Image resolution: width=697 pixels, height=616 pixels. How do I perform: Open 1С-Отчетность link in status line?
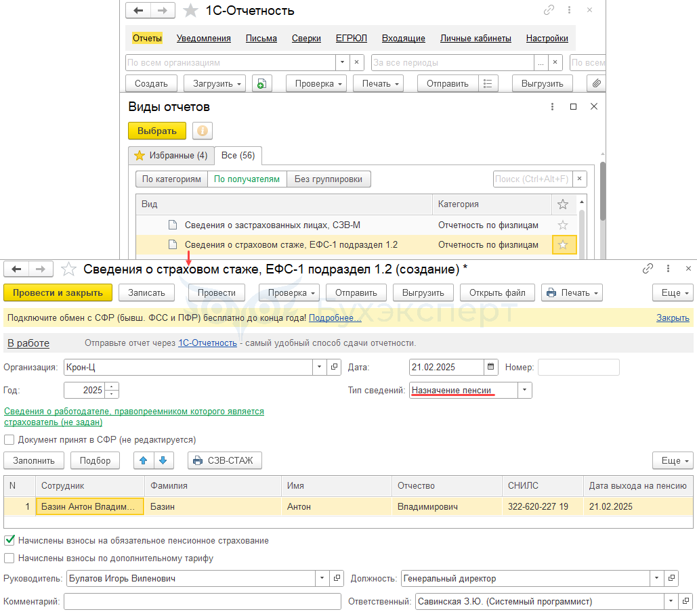[207, 343]
